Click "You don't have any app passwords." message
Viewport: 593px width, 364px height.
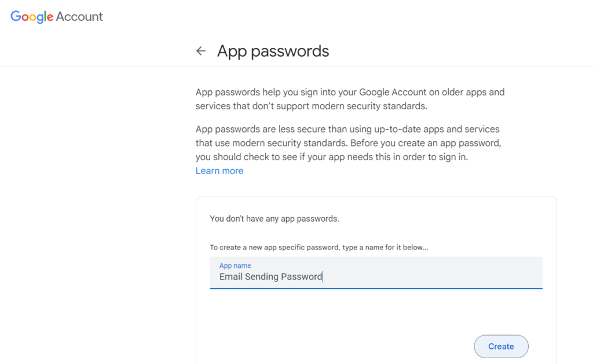coord(274,219)
